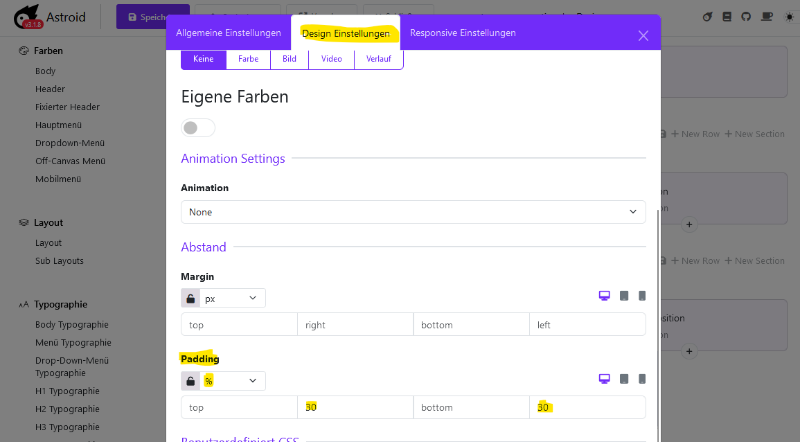
Task: Switch to Allgemeine Einstellungen tab
Action: click(229, 33)
